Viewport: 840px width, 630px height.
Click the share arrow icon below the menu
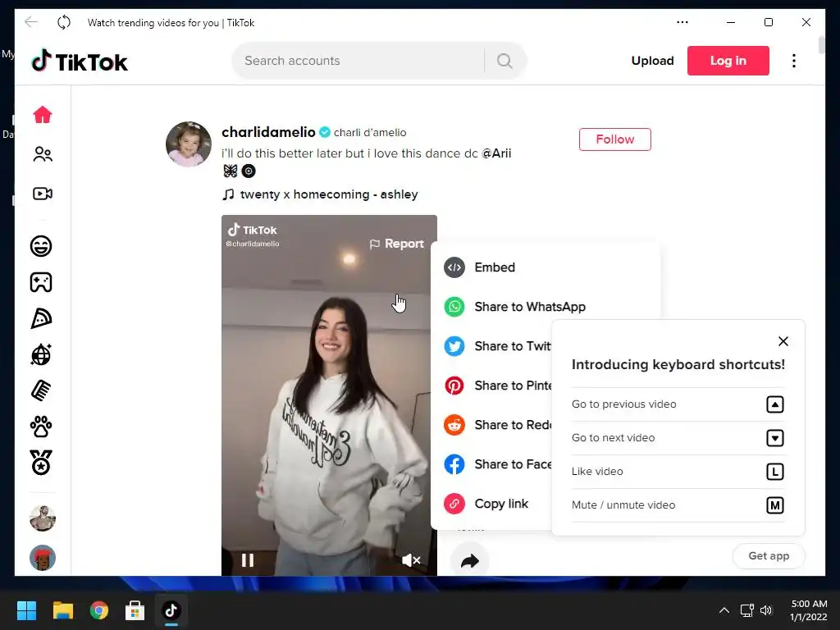[470, 561]
